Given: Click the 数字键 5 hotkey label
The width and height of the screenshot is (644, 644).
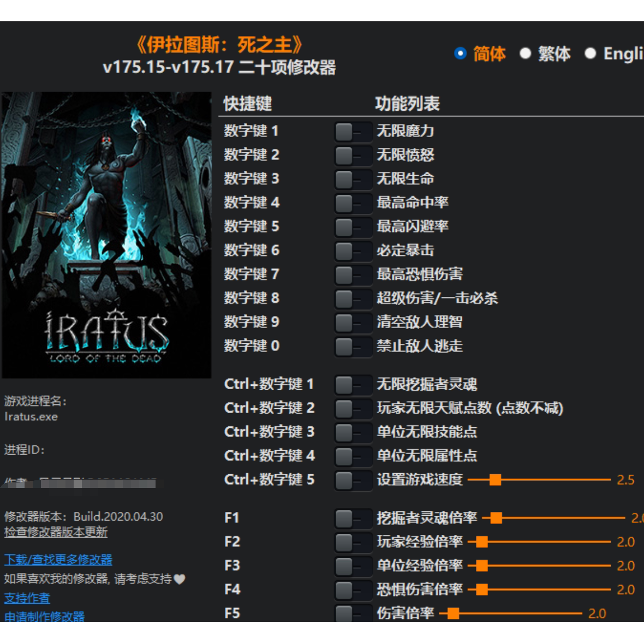Looking at the screenshot, I should 252,226.
